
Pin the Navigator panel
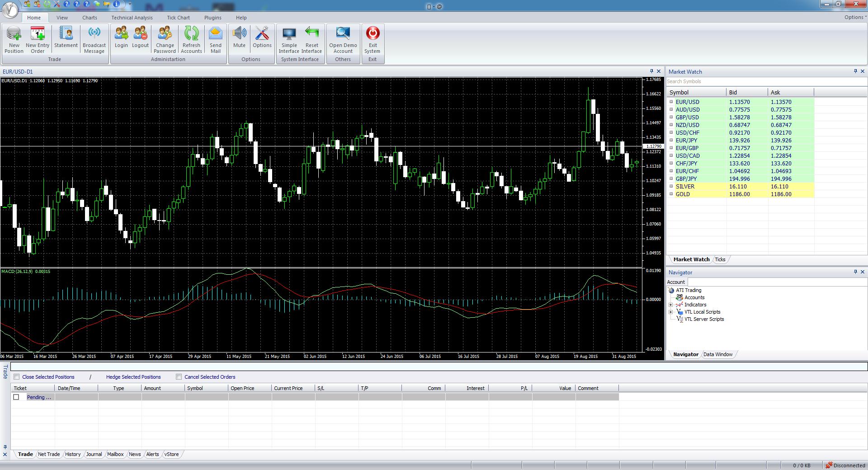(x=855, y=272)
